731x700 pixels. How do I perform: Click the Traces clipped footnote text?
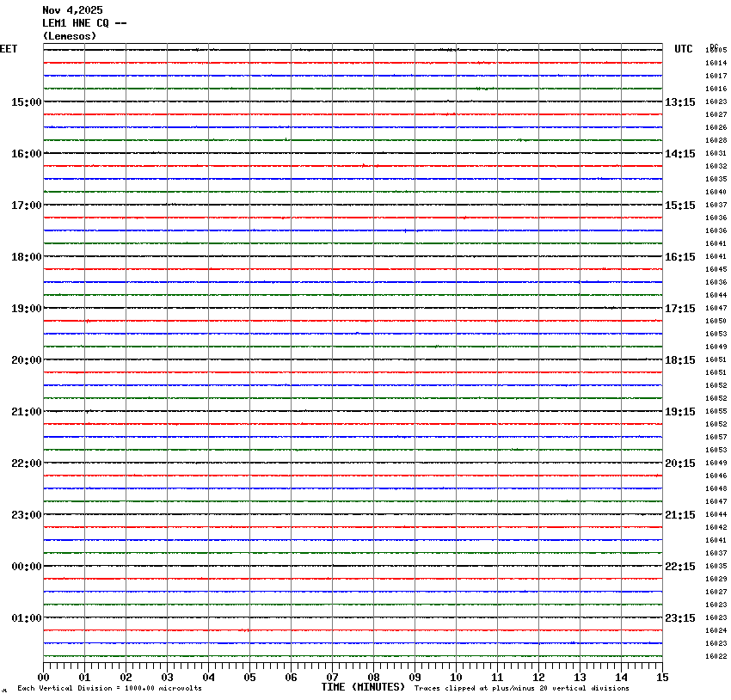[521, 688]
